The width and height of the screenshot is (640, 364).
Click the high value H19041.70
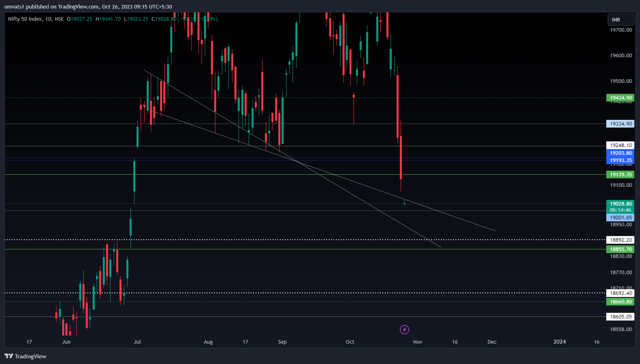pos(108,19)
